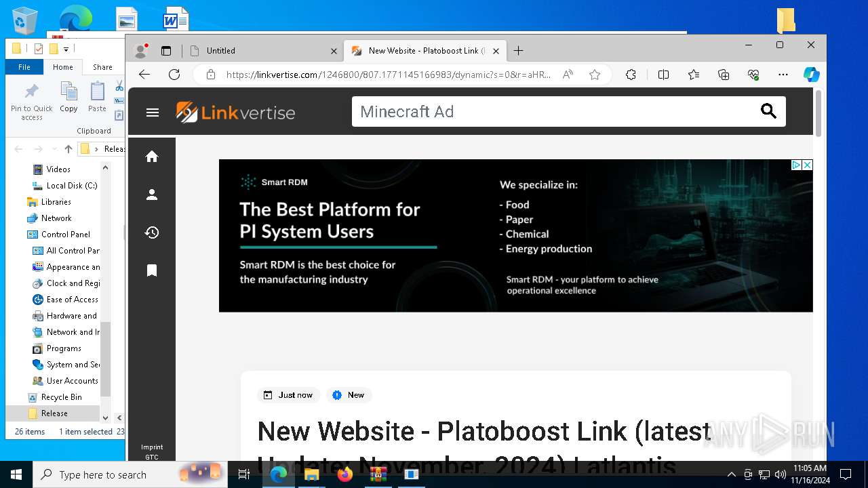Refresh the Edge page
This screenshot has height=488, width=868.
(x=174, y=75)
